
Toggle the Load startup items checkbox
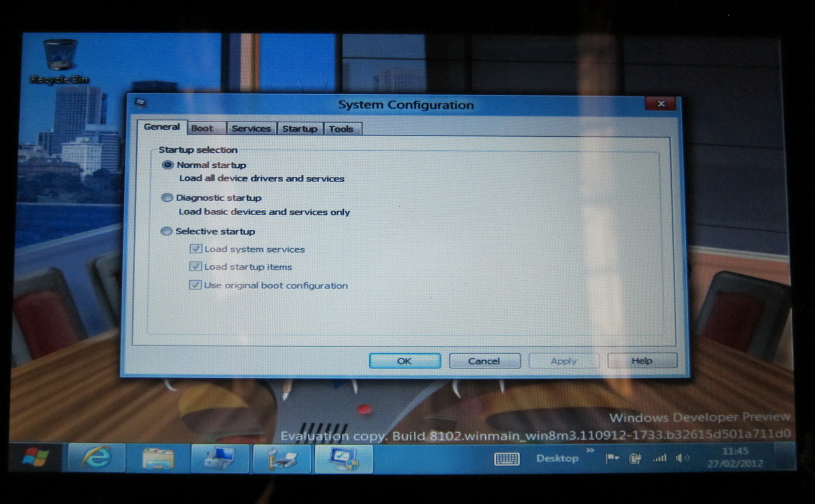tap(195, 267)
